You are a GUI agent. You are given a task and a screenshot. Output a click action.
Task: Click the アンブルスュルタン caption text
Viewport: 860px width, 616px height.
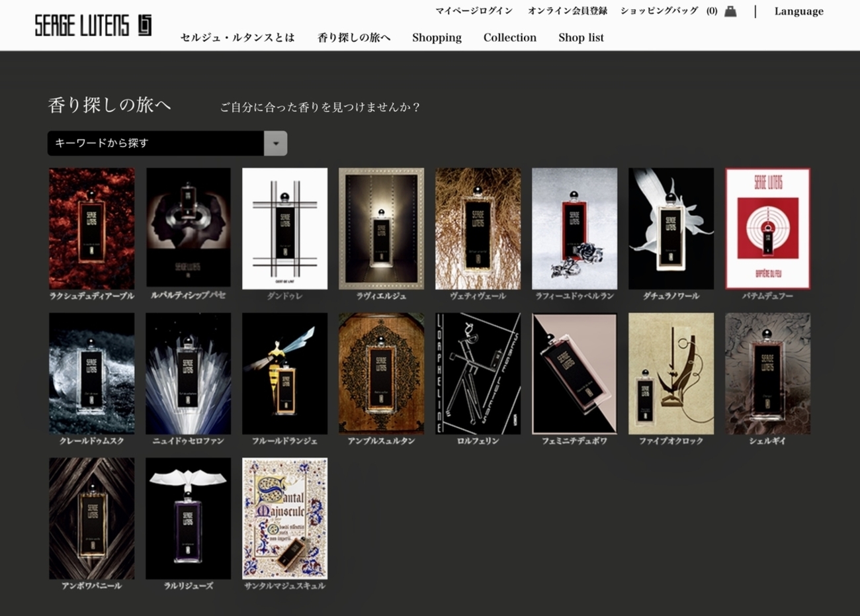(x=381, y=441)
